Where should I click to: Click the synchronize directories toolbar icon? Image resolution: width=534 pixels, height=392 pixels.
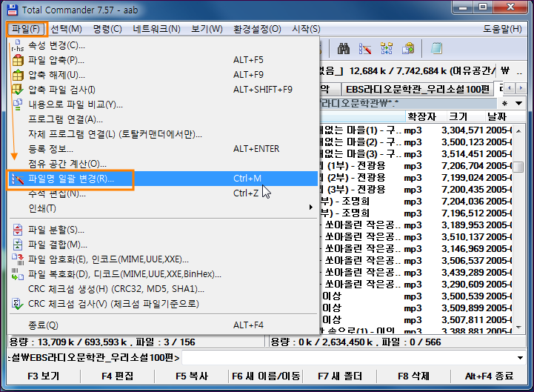tap(387, 49)
